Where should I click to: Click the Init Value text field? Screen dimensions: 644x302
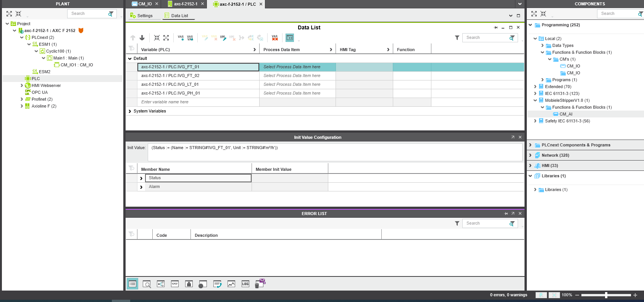point(336,152)
